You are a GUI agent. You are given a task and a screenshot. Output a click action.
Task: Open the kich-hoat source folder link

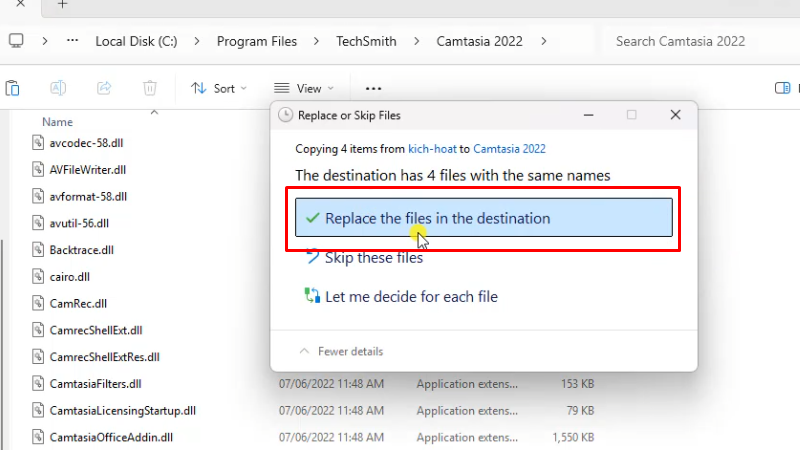point(432,149)
